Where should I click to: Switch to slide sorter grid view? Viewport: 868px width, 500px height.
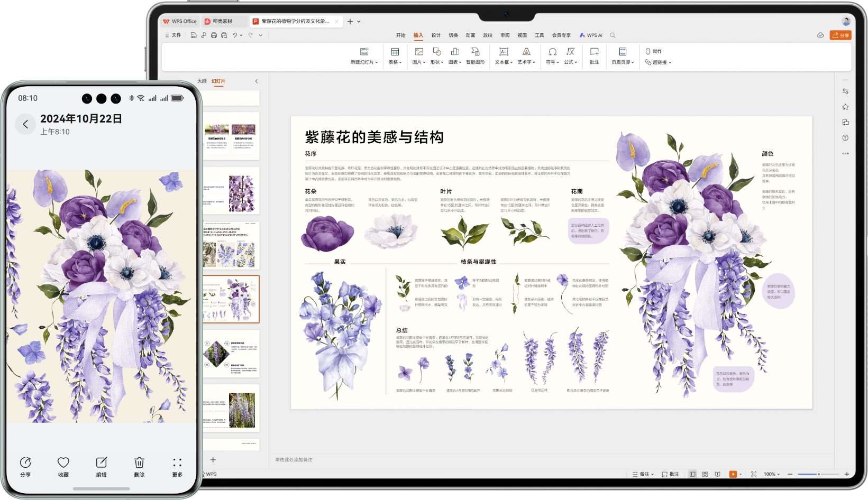point(705,474)
